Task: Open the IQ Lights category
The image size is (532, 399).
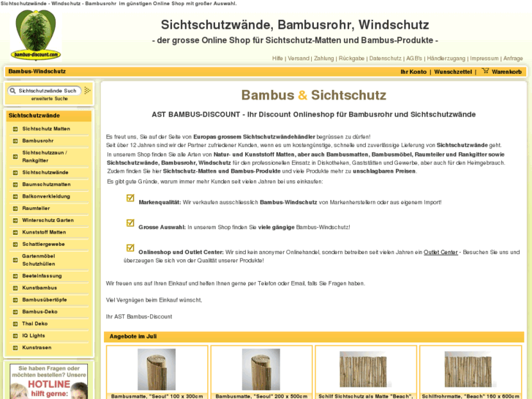Action: click(33, 335)
